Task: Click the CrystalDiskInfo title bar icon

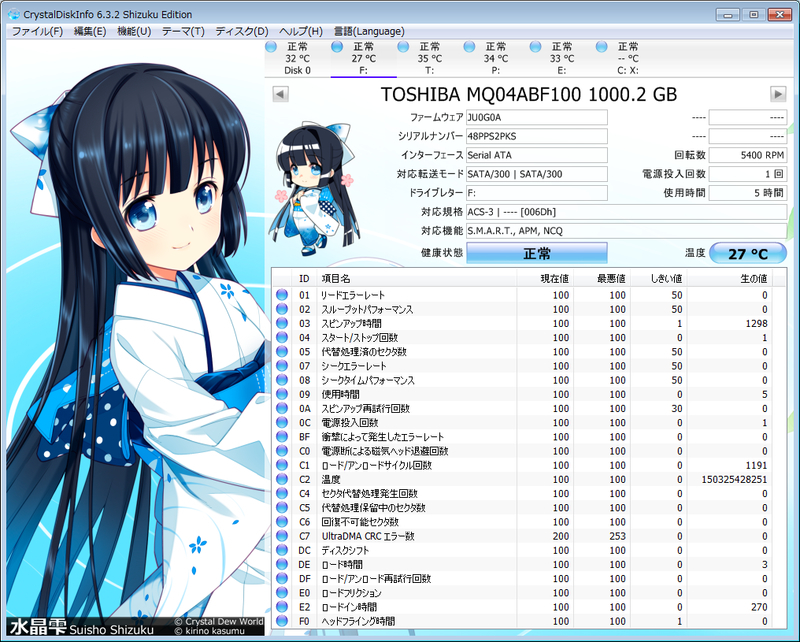Action: pos(14,14)
